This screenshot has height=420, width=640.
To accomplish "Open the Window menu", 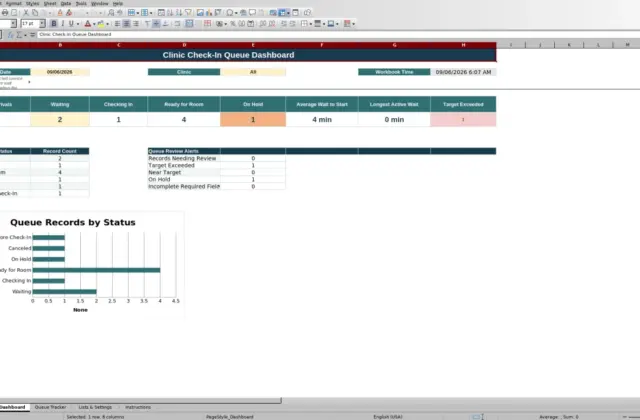I will (100, 3).
